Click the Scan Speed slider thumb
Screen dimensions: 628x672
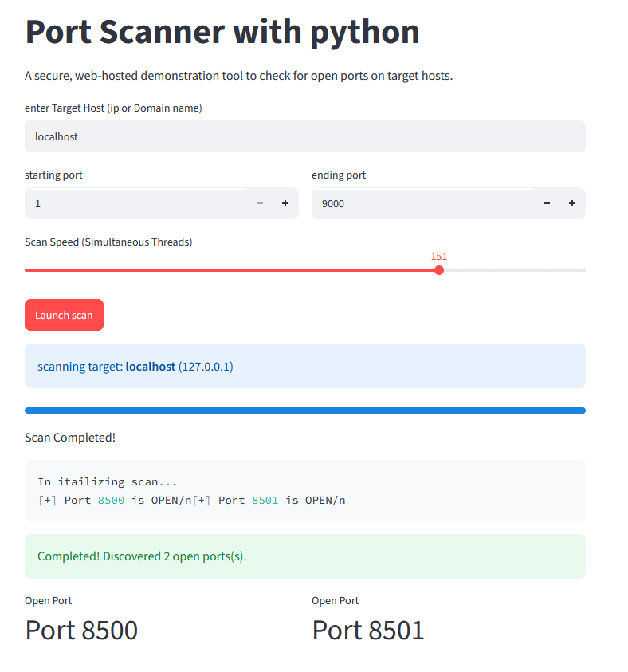coord(438,270)
